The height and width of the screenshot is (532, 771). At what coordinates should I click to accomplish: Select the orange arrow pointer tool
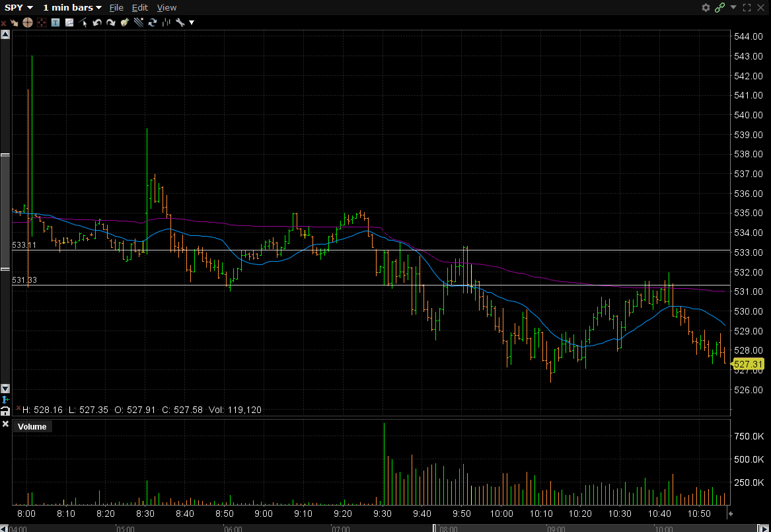coord(15,22)
